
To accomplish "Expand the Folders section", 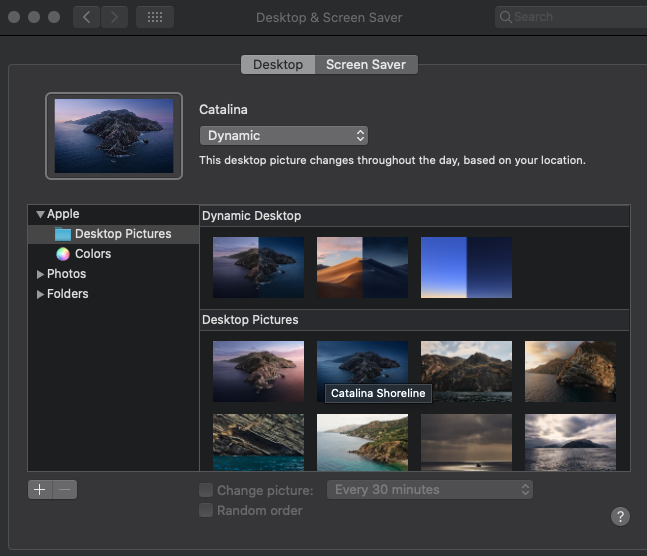I will pyautogui.click(x=40, y=294).
